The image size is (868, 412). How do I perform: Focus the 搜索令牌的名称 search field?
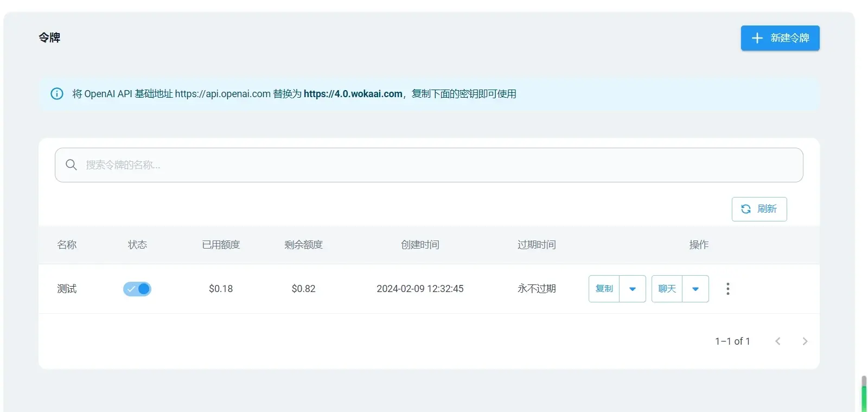click(x=429, y=165)
